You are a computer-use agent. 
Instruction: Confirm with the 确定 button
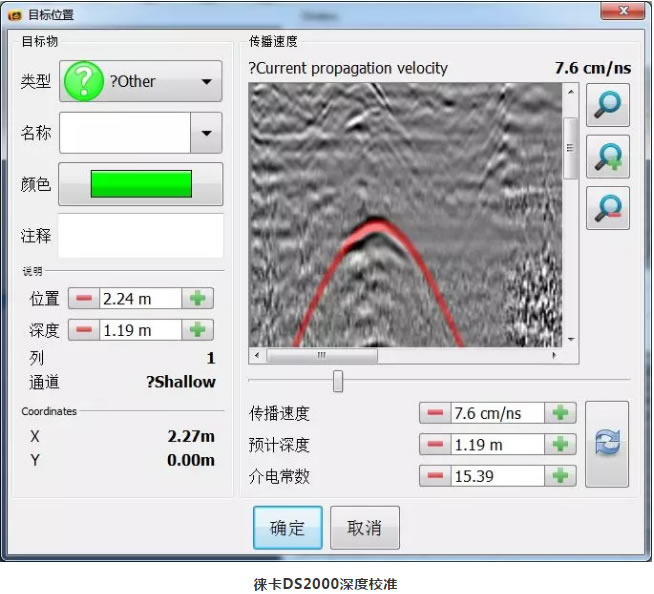(287, 528)
